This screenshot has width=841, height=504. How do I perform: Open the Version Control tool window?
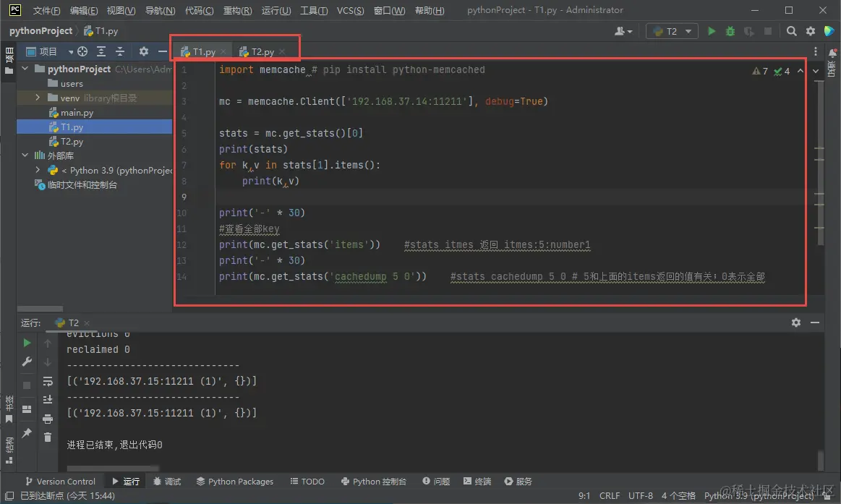pyautogui.click(x=60, y=482)
